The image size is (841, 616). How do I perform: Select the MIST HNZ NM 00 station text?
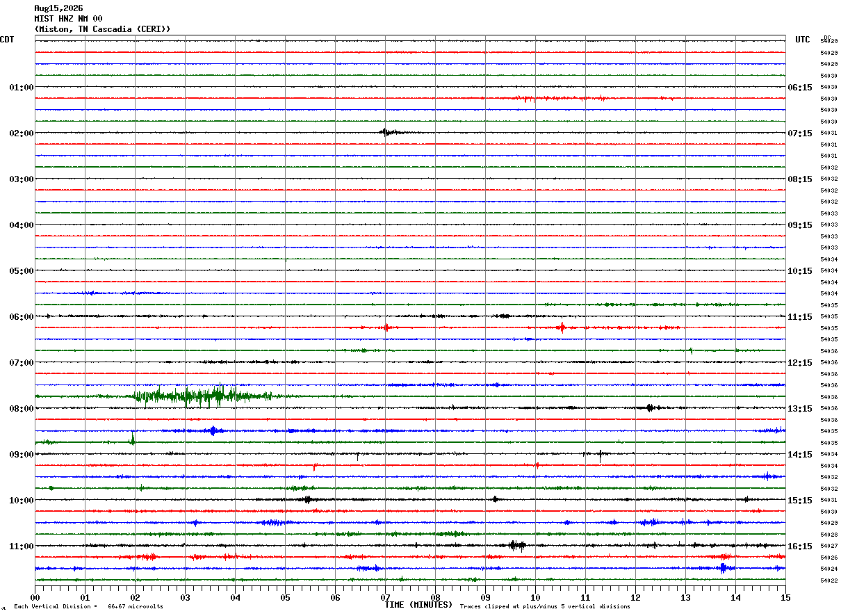pos(68,19)
